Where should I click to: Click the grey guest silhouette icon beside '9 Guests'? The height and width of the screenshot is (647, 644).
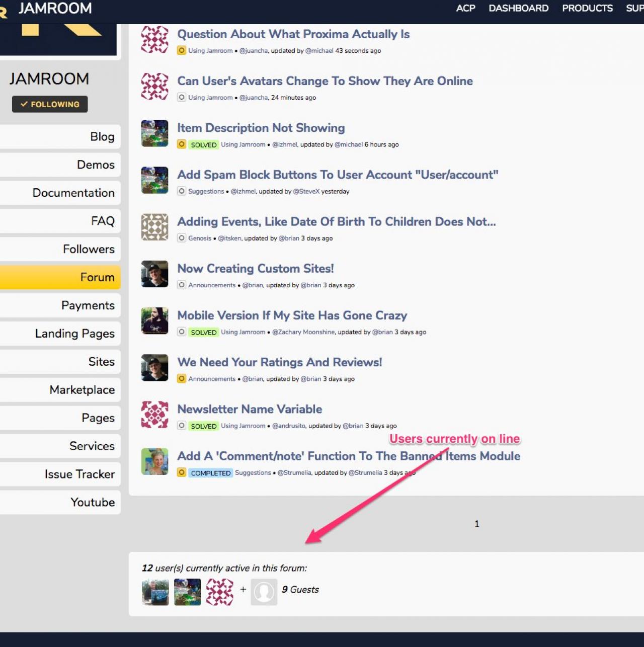click(x=264, y=592)
